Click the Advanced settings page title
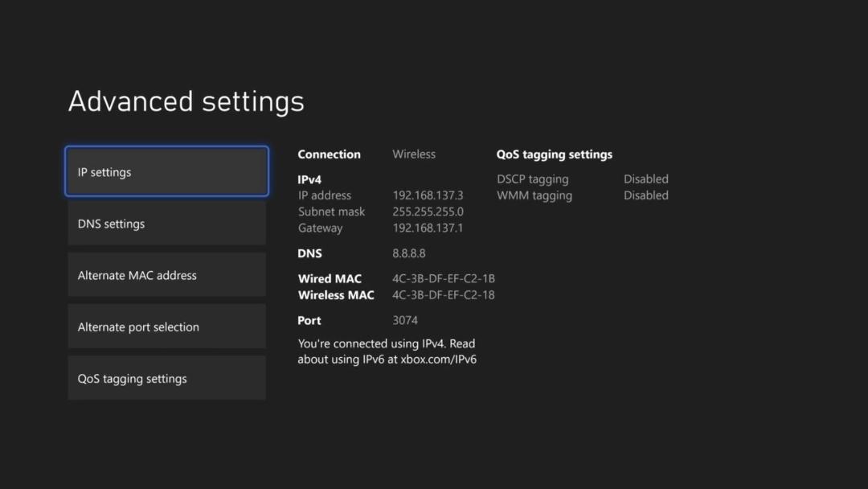The height and width of the screenshot is (489, 868). [186, 101]
